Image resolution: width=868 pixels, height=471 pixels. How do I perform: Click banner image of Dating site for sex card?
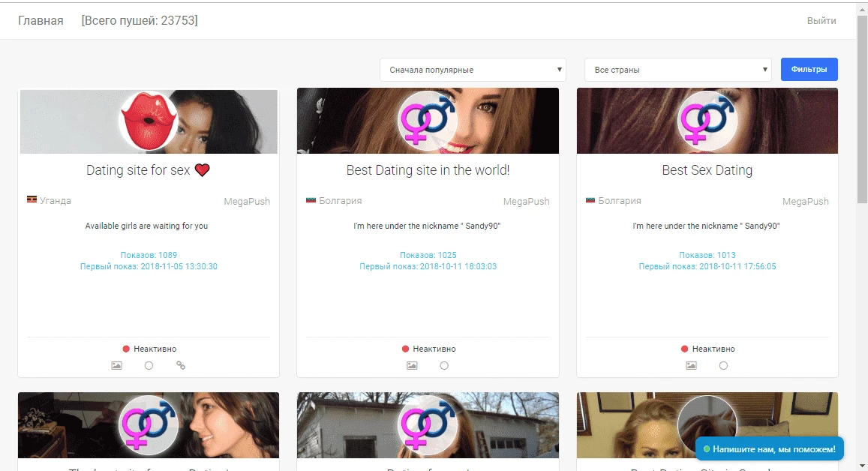tap(149, 121)
